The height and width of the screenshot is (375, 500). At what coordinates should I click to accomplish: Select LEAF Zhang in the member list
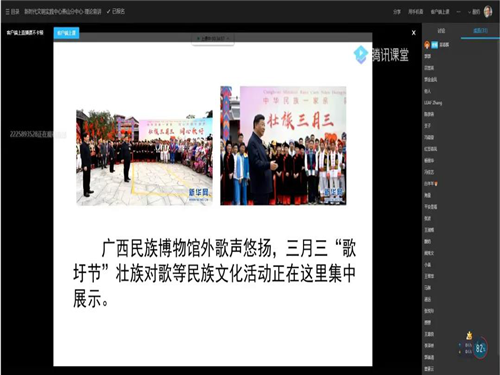[433, 103]
